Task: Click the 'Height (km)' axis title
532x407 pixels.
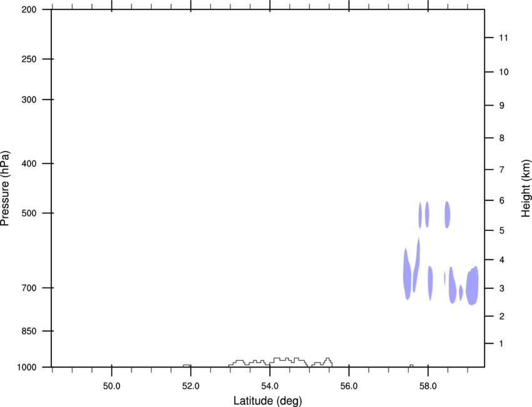Action: coord(526,188)
